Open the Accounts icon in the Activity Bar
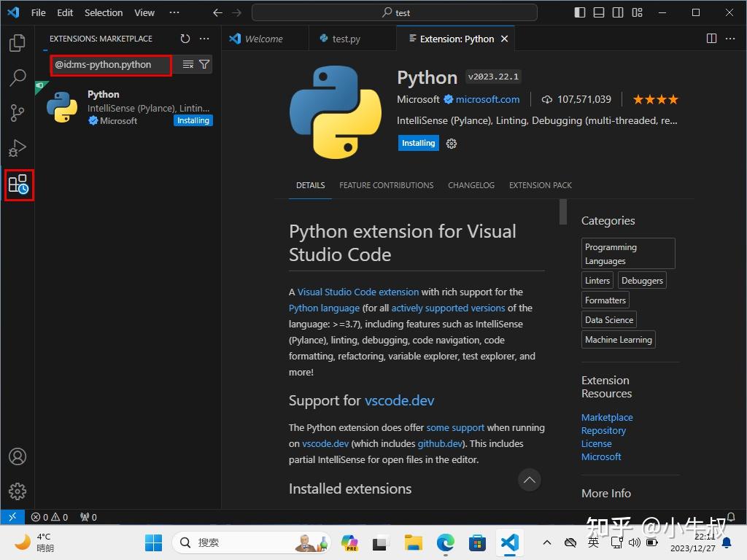This screenshot has width=747, height=560. click(18, 456)
